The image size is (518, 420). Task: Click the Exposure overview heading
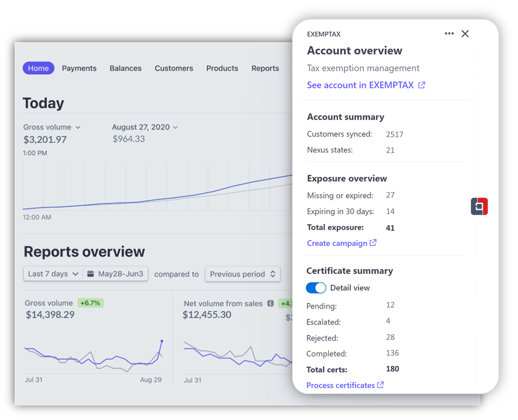pos(347,178)
